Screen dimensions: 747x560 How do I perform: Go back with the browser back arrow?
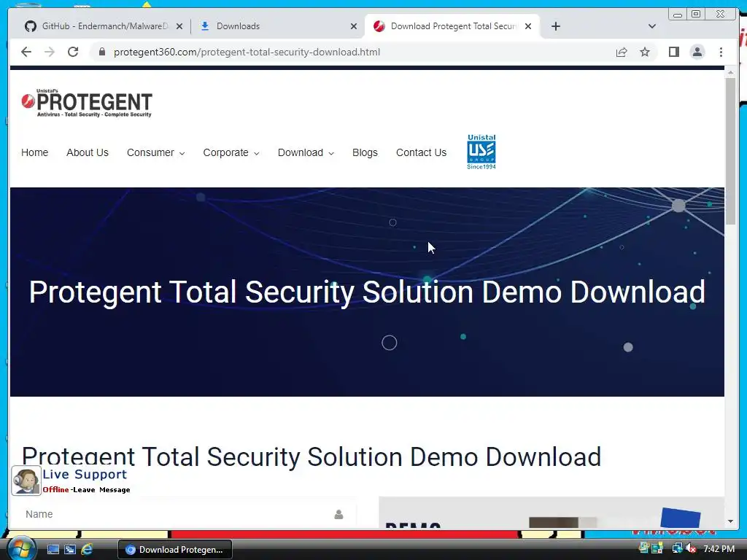(x=26, y=52)
